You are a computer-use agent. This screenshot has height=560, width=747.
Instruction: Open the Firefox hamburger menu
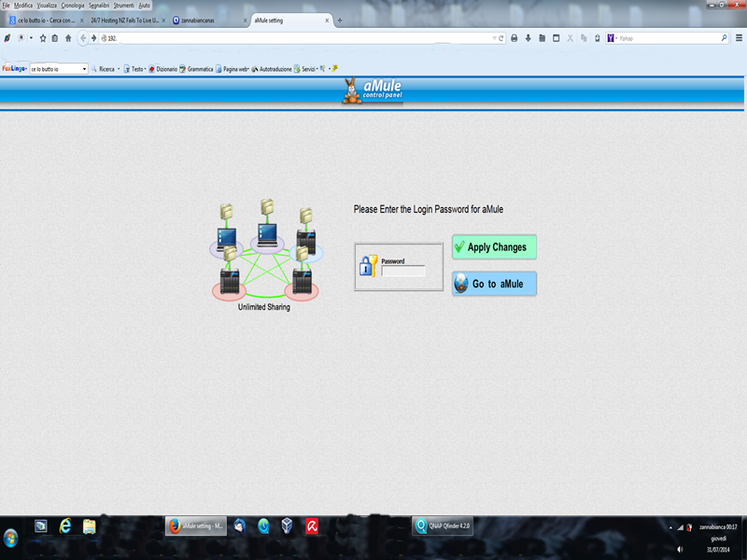point(738,38)
